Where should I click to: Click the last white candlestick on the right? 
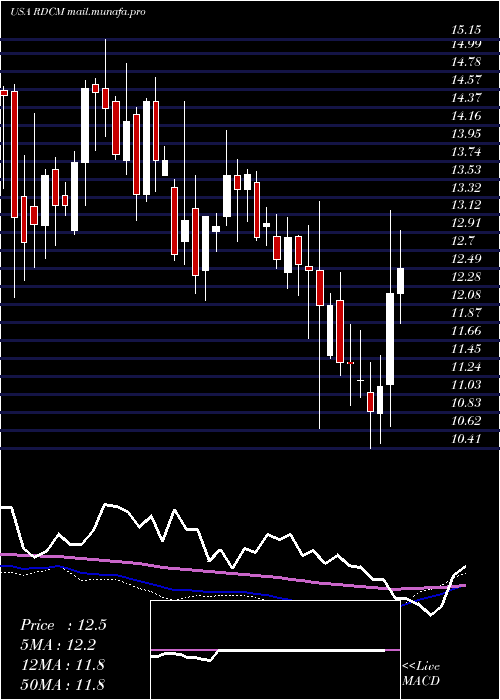[x=400, y=281]
